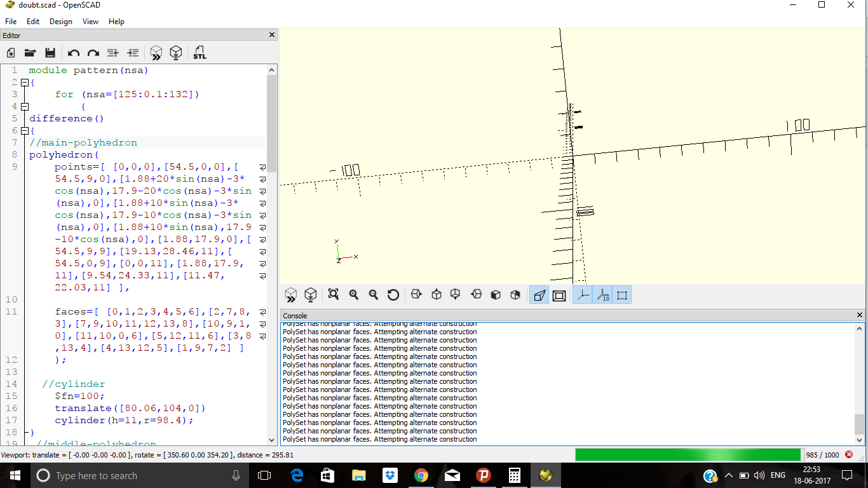Toggle the Show Axes display
Image resolution: width=868 pixels, height=488 pixels.
(x=582, y=294)
